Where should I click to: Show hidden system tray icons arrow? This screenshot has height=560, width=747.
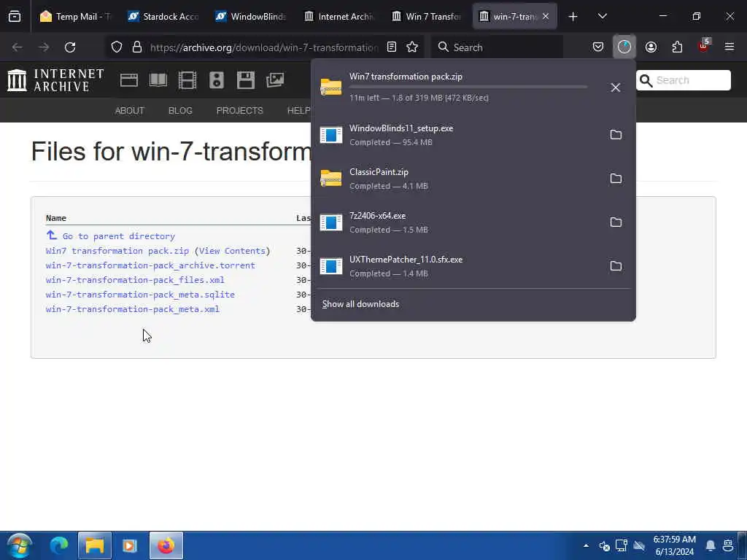click(586, 545)
